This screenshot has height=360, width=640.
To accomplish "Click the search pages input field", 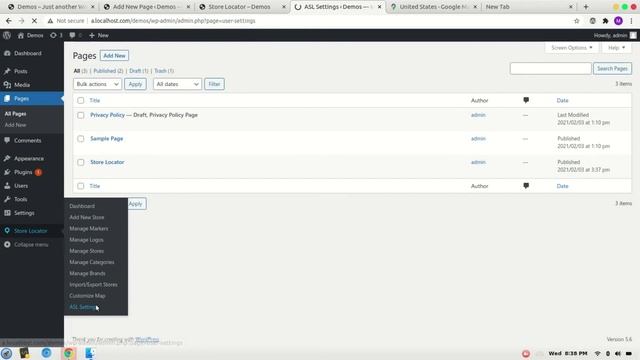I will coord(550,69).
